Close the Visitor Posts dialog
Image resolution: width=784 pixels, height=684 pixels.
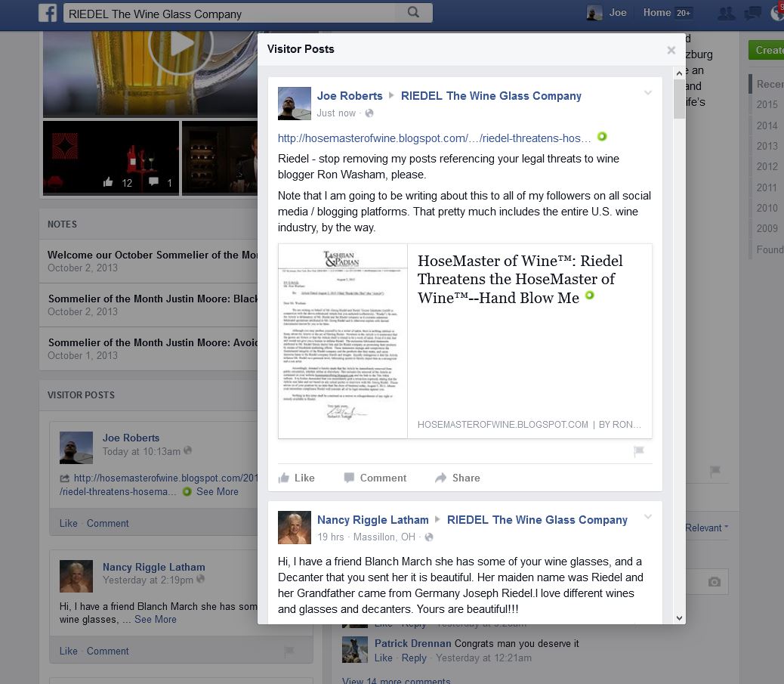coord(671,50)
